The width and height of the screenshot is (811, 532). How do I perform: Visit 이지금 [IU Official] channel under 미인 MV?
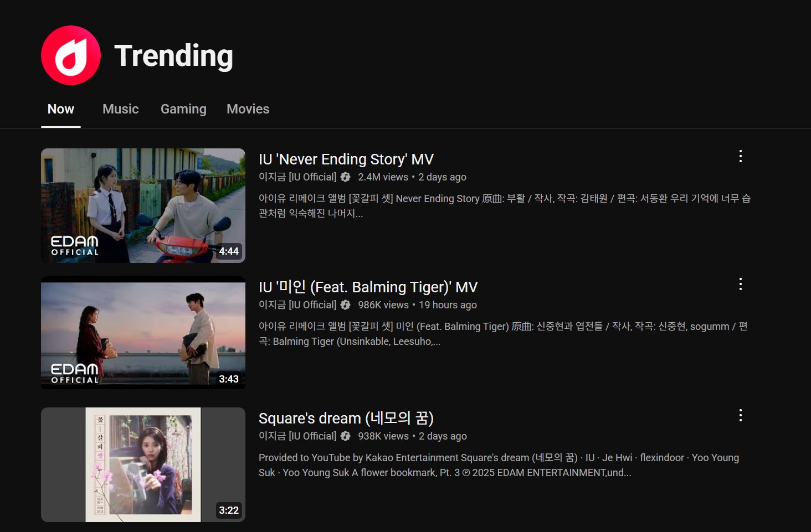point(297,305)
